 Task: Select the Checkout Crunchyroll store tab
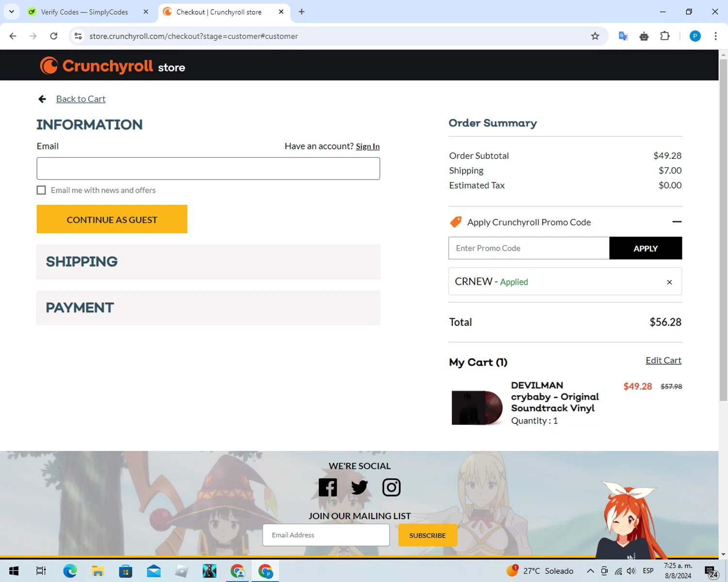(x=218, y=12)
